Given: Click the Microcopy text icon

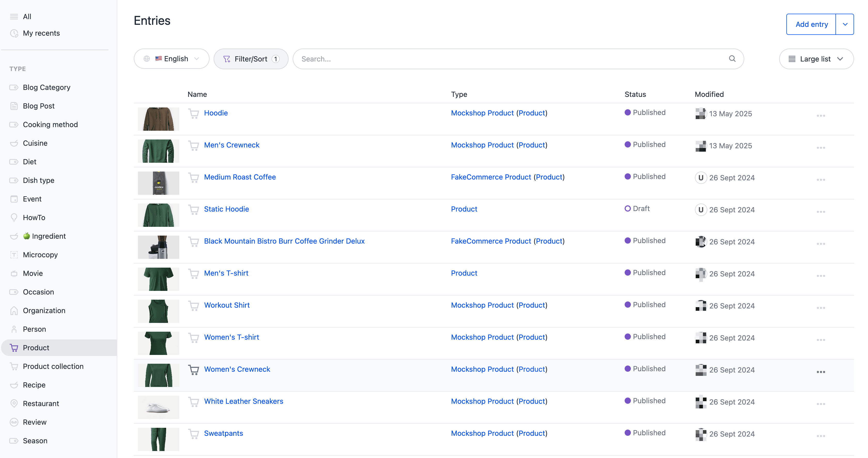Looking at the screenshot, I should coord(14,255).
